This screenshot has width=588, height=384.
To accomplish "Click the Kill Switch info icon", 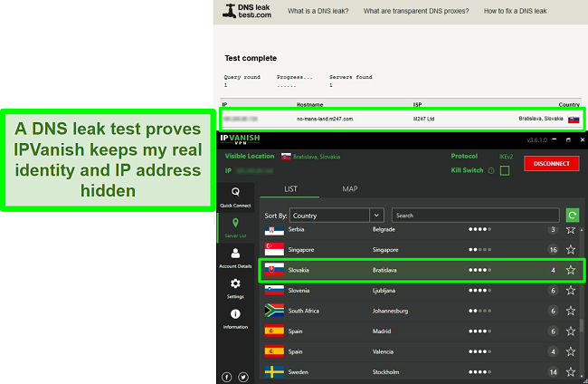I will 491,171.
